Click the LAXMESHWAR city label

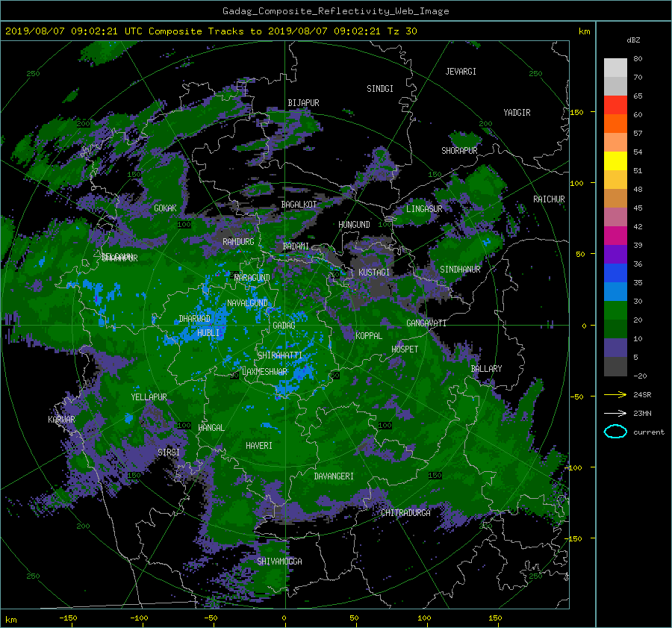point(264,372)
